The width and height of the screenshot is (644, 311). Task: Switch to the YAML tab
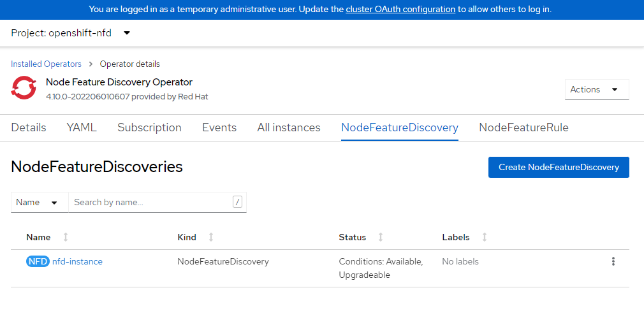82,127
